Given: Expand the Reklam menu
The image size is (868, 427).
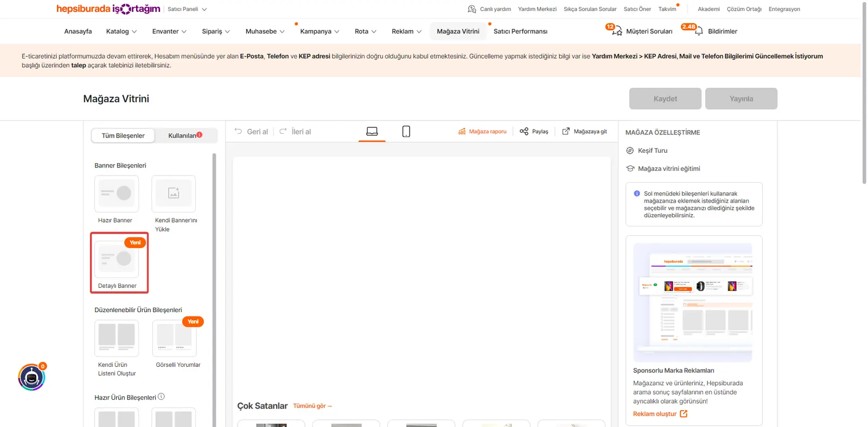Looking at the screenshot, I should click(x=407, y=31).
